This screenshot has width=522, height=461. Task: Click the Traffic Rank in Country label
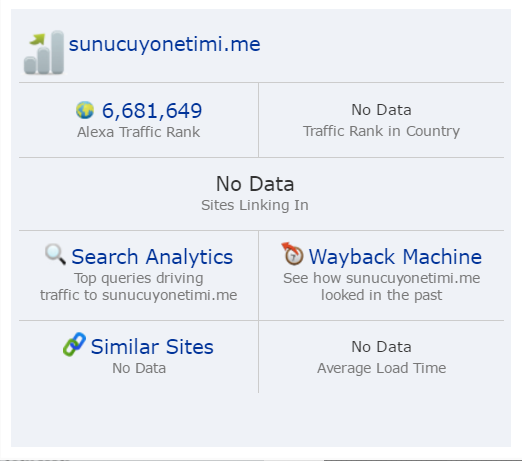(x=381, y=131)
